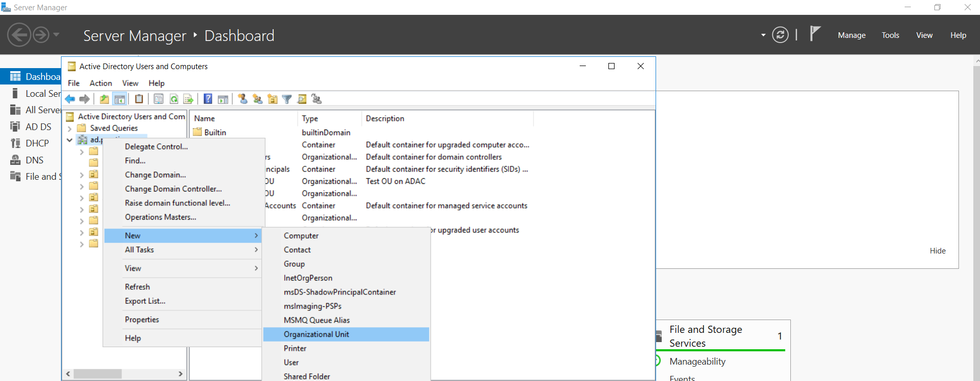Choose User from the New submenu
Image resolution: width=980 pixels, height=381 pixels.
[x=346, y=363]
